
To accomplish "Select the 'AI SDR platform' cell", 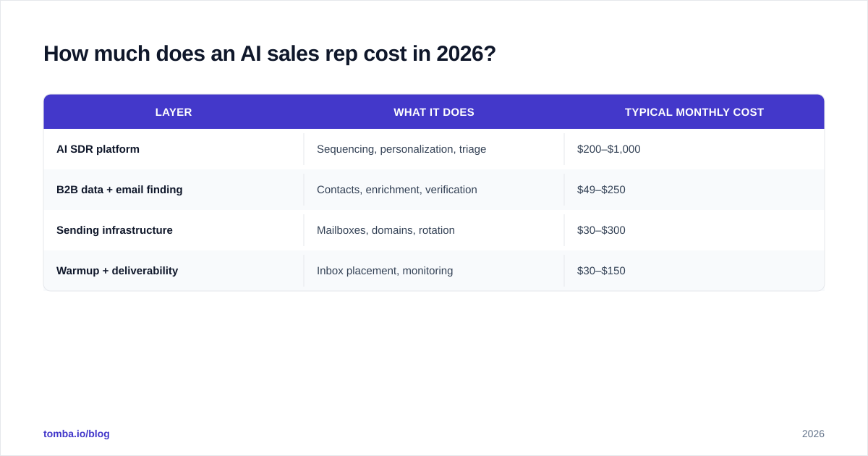I will pos(174,149).
